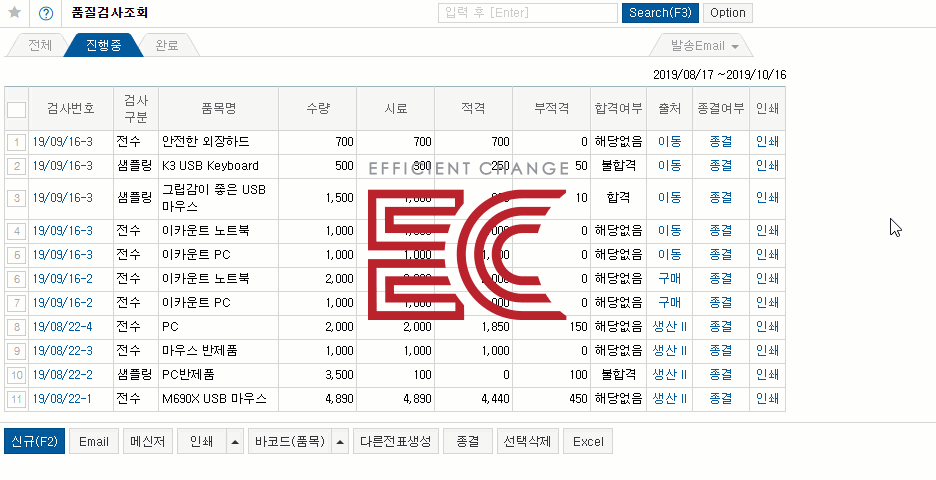
Task: Click 종결 link for 그립감이 좋은 USB 마우스
Action: coord(721,198)
